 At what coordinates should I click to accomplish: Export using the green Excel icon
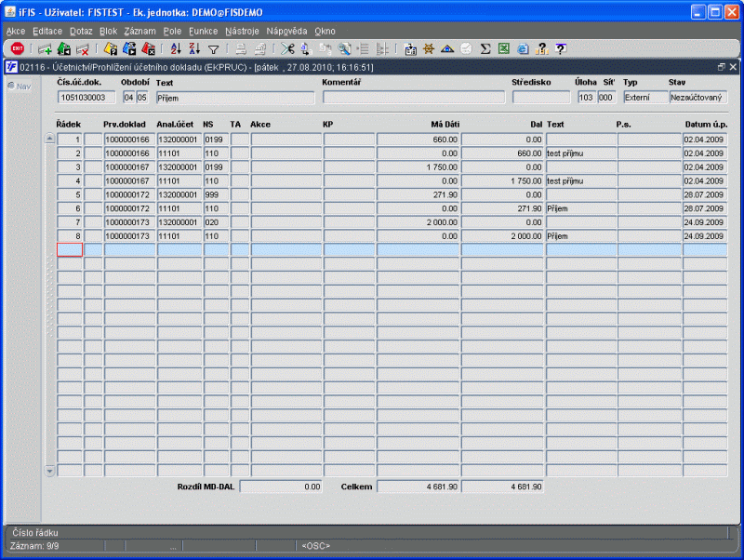click(503, 48)
